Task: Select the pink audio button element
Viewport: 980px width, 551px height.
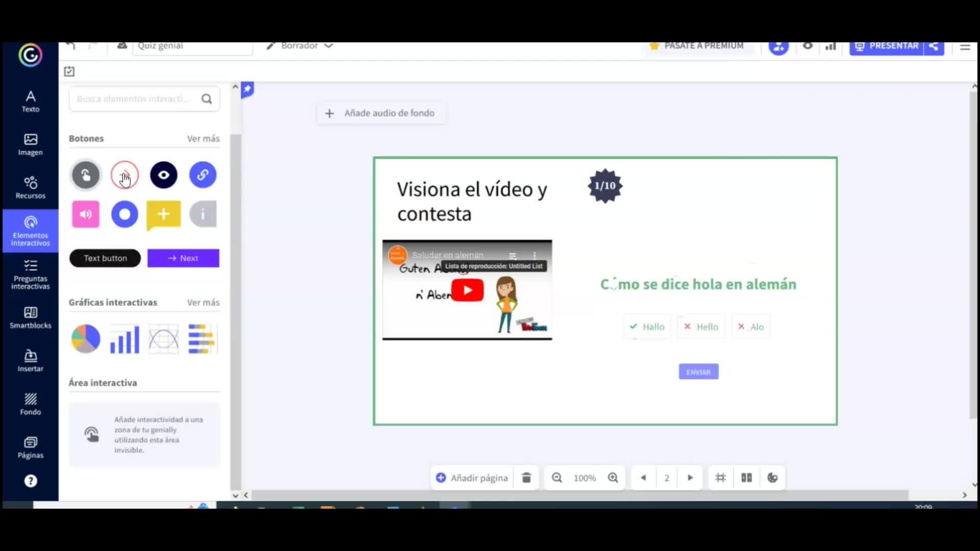Action: pos(86,214)
